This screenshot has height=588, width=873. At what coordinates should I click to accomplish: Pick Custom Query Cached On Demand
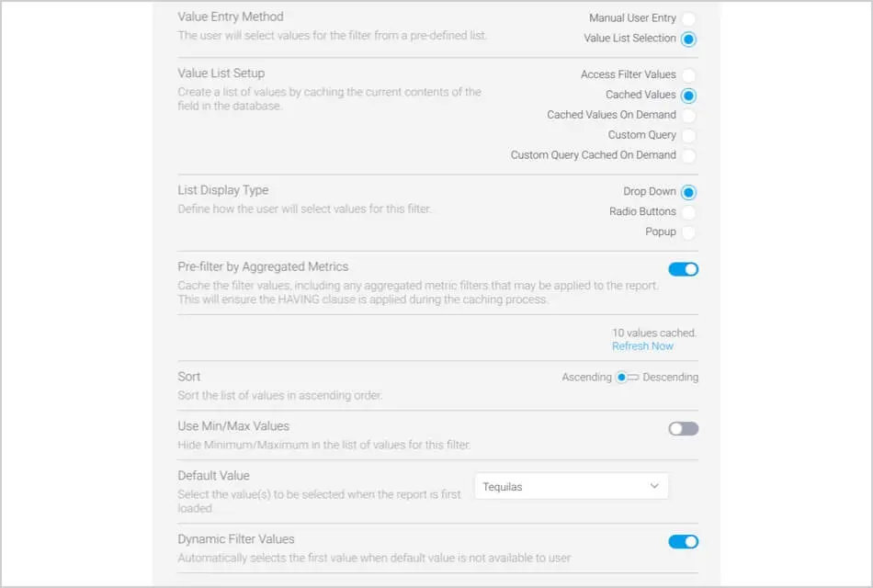point(688,155)
